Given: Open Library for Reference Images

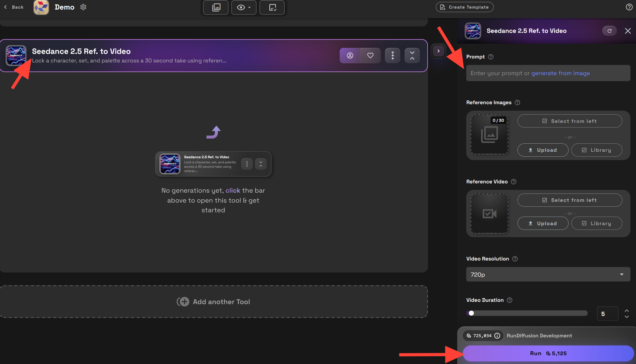Looking at the screenshot, I should click(x=597, y=150).
